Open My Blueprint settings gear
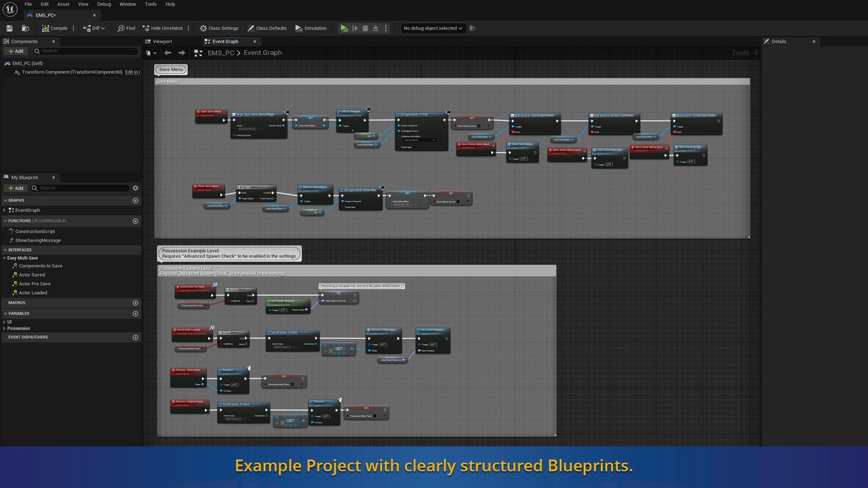 tap(136, 188)
